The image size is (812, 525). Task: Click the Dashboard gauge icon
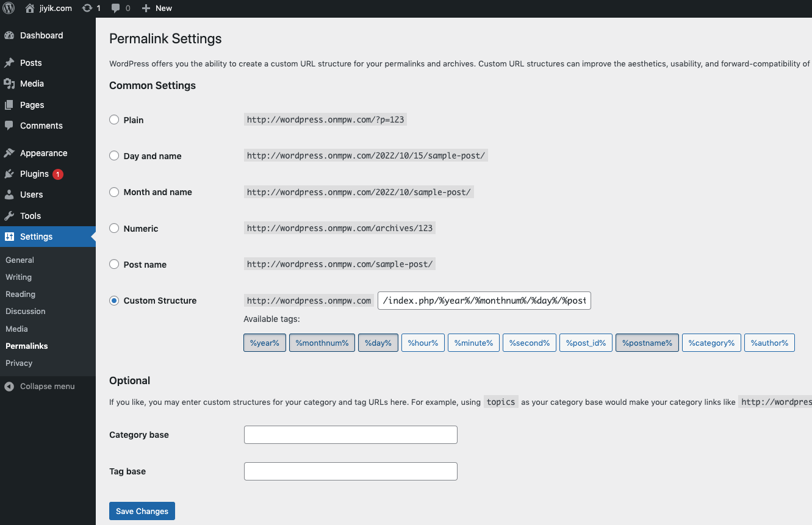click(9, 35)
